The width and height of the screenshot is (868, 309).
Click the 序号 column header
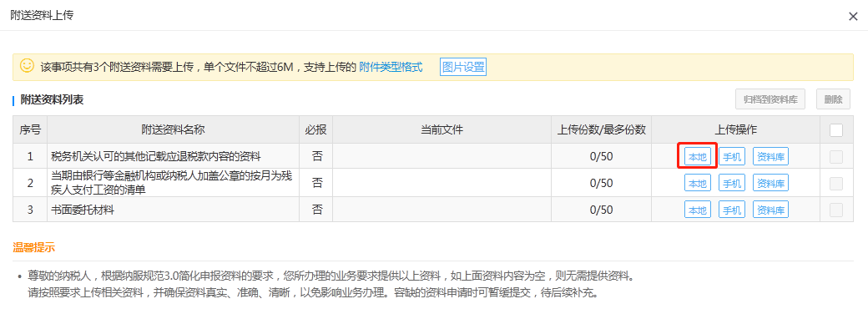30,130
